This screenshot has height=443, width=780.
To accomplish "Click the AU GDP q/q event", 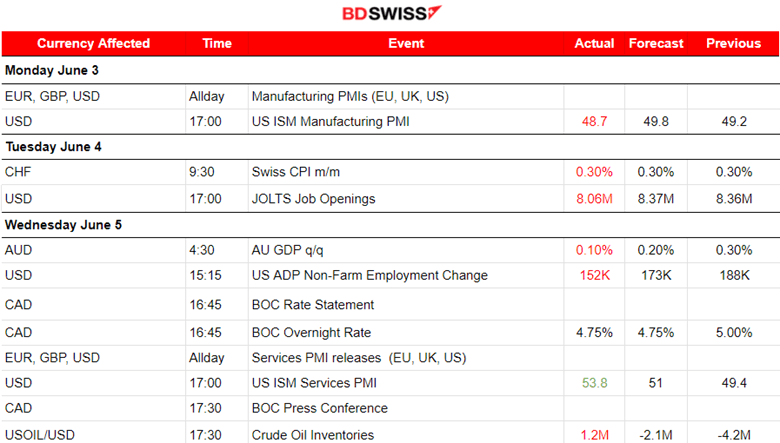I will (x=292, y=250).
